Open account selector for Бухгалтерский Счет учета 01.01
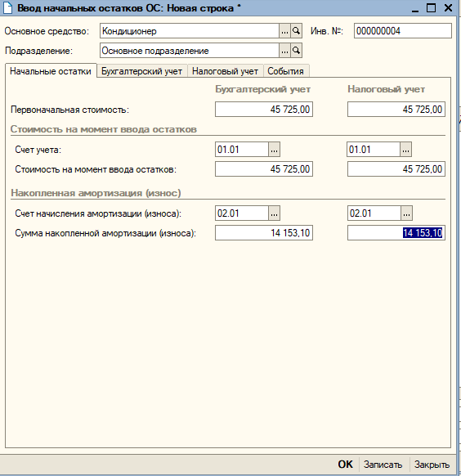The image size is (461, 476). click(274, 150)
